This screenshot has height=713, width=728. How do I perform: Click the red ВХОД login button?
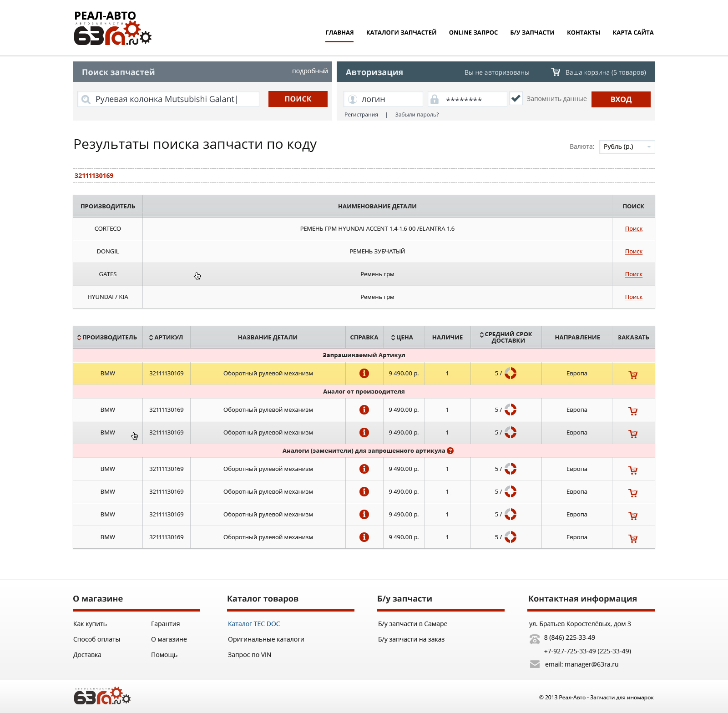[x=621, y=99]
